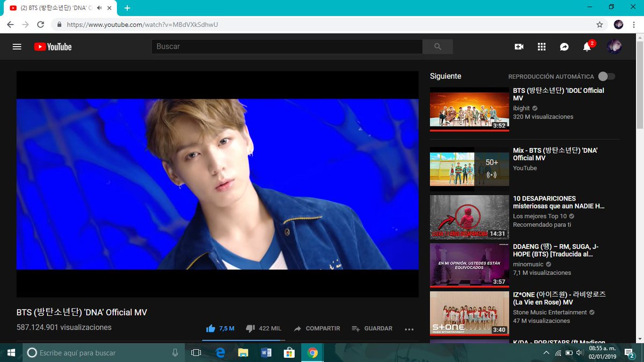Viewport: 644px width, 362px height.
Task: Click Cortana microphone icon
Action: pyautogui.click(x=175, y=352)
